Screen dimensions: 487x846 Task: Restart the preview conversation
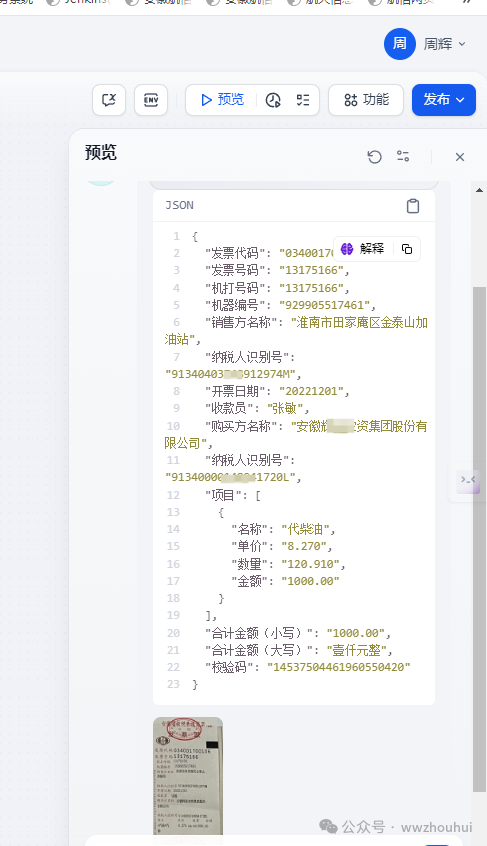[374, 157]
